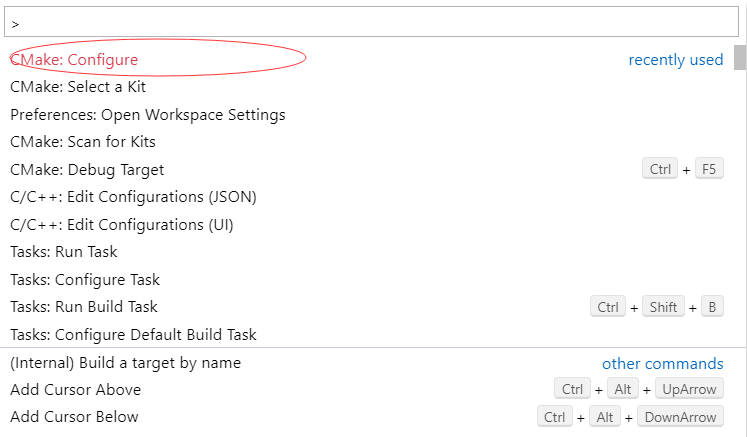Focus the command palette input field
Viewport: 747px width, 437px height.
(x=371, y=22)
